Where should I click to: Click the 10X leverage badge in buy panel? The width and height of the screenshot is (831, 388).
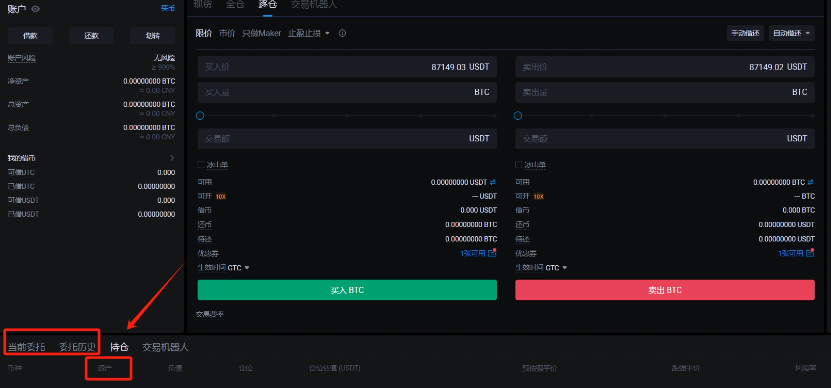[x=220, y=197]
